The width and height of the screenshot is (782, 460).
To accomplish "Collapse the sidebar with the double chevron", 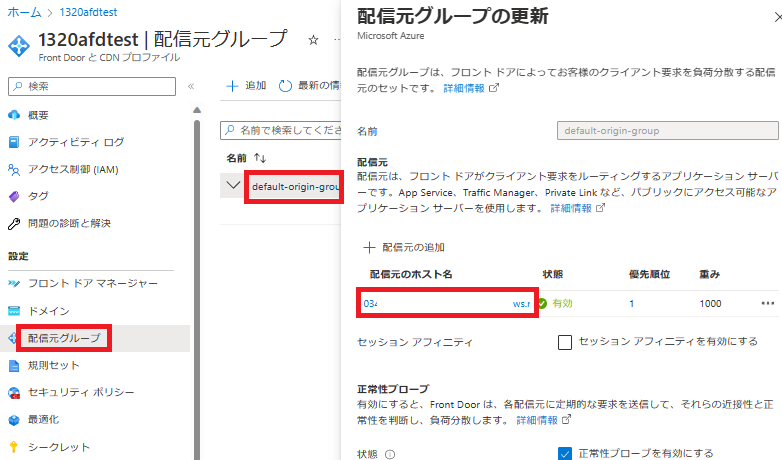I will (x=190, y=86).
